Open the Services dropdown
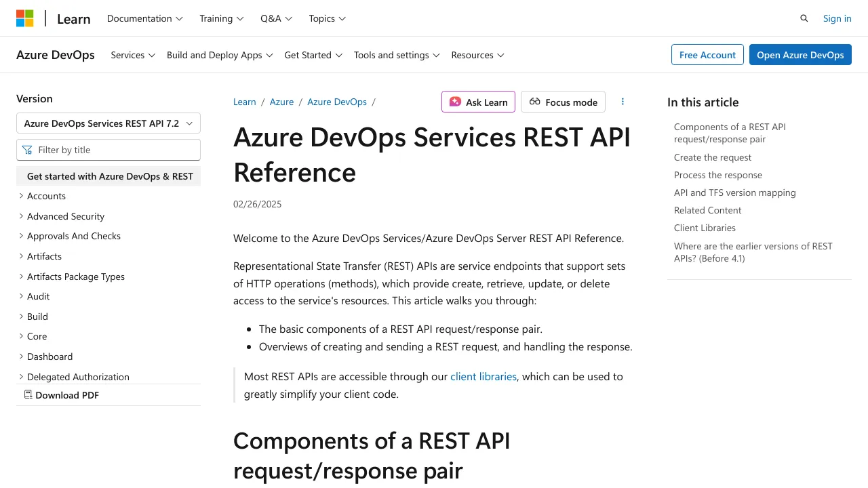The width and height of the screenshot is (868, 488). coord(133,55)
